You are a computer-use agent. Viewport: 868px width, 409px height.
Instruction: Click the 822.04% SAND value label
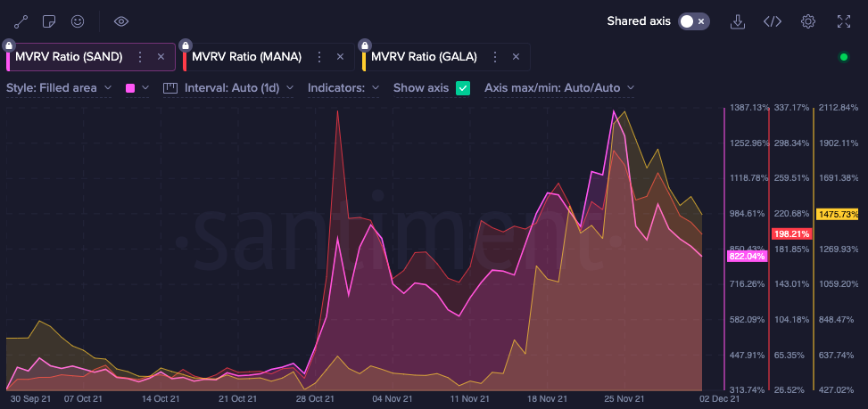coord(747,256)
